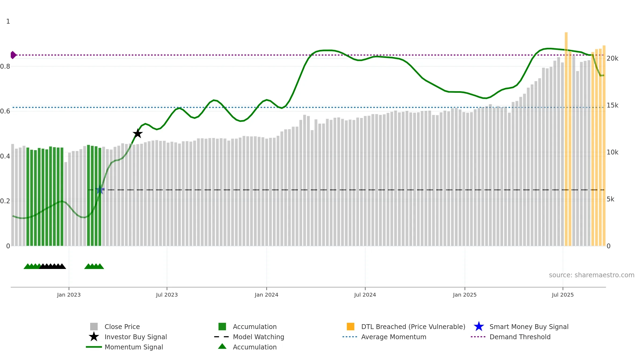Click the blue star icon in legend
Image resolution: width=644 pixels, height=362 pixels.
(x=479, y=326)
